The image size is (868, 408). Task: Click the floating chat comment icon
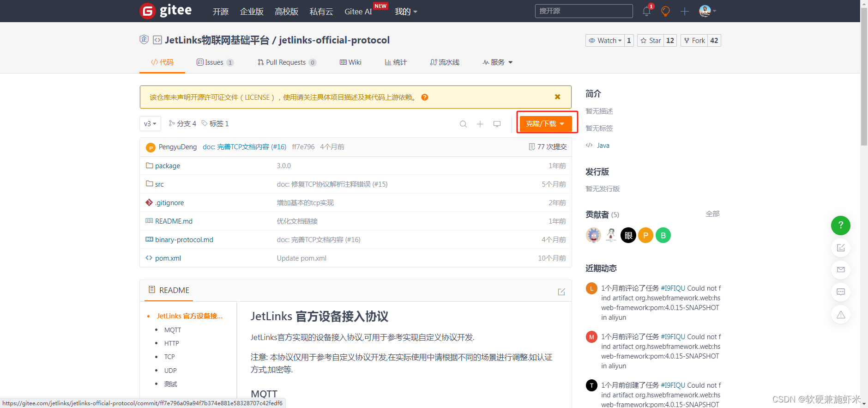tap(840, 292)
